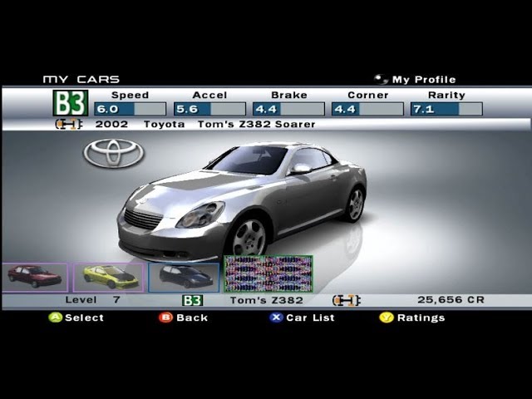Click the Toyota logo emblem

tap(114, 153)
